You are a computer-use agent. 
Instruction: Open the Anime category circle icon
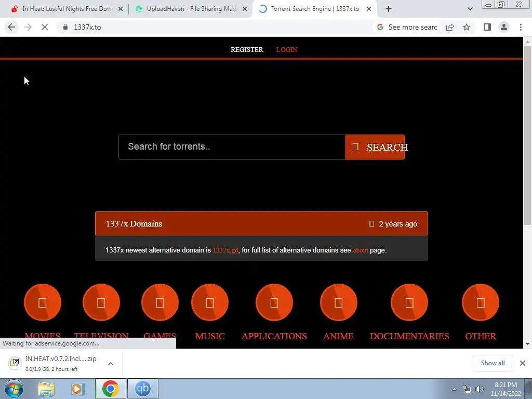(338, 302)
